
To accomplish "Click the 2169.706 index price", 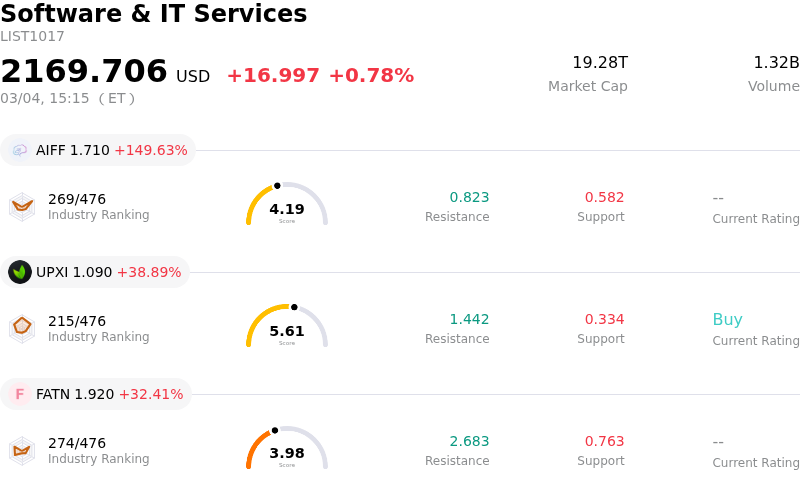I will point(84,72).
